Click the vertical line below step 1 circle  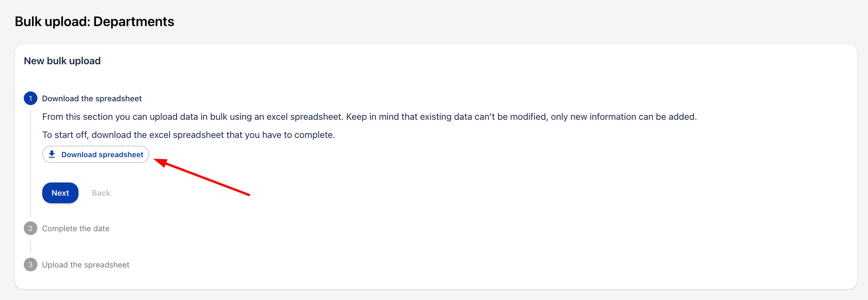(x=31, y=162)
